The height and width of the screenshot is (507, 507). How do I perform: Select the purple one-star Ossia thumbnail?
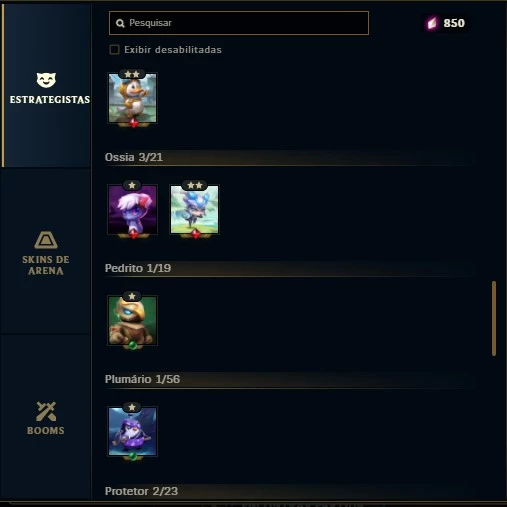[x=132, y=209]
